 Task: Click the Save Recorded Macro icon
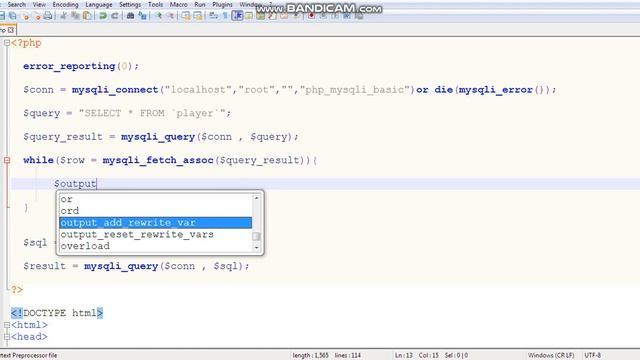(x=358, y=16)
